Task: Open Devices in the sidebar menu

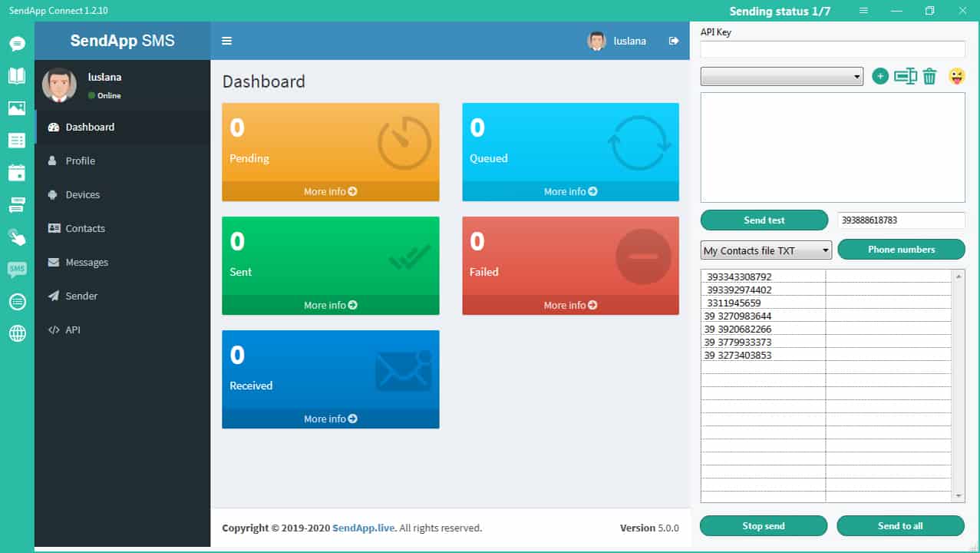Action: pos(83,195)
